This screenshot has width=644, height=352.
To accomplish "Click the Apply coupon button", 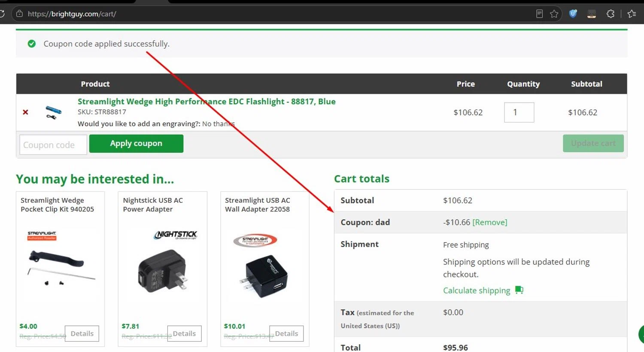I will coord(136,143).
